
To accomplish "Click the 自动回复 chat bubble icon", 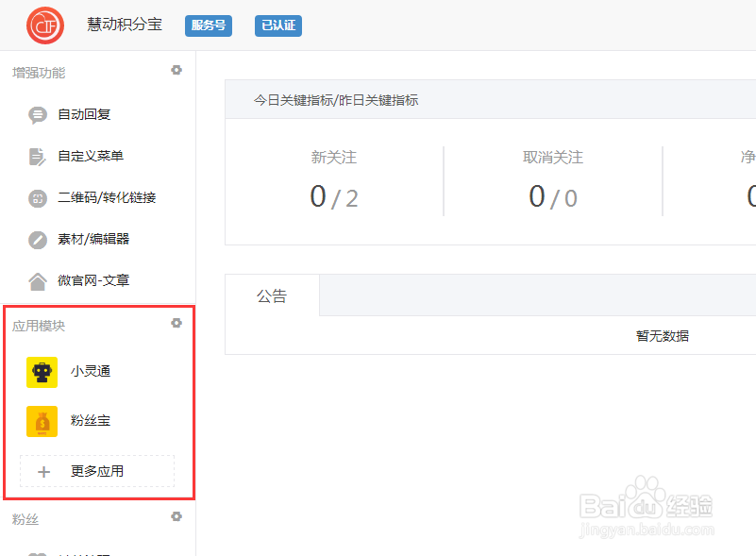I will [x=38, y=115].
